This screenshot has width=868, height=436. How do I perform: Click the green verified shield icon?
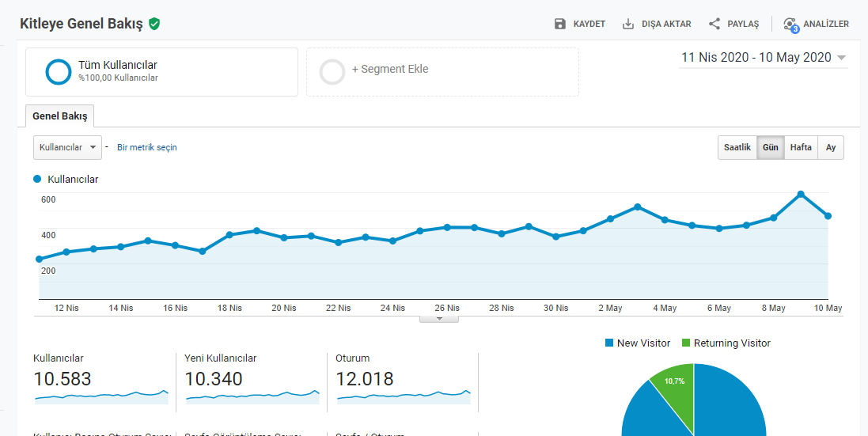point(154,24)
